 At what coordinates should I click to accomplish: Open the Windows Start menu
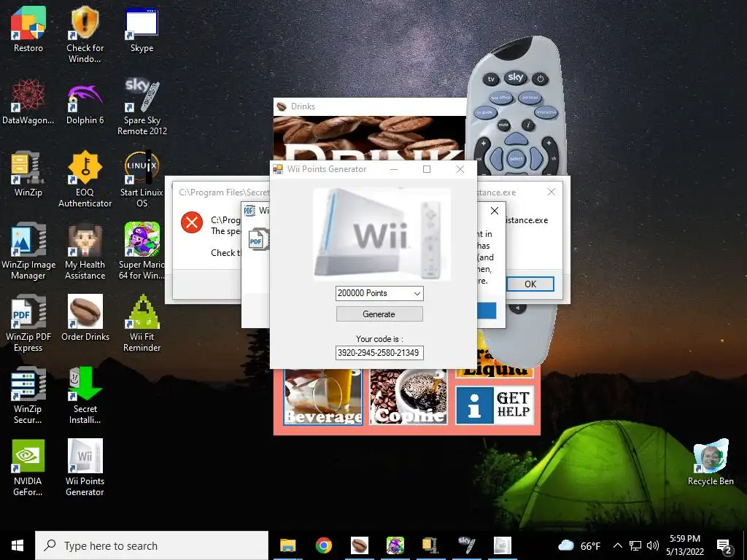coord(18,545)
